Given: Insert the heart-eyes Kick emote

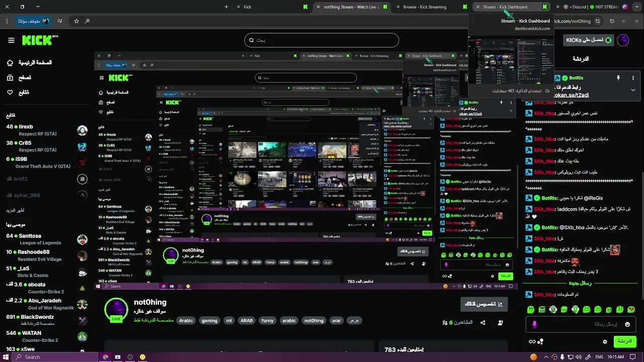Looking at the screenshot, I should click(x=631, y=309).
